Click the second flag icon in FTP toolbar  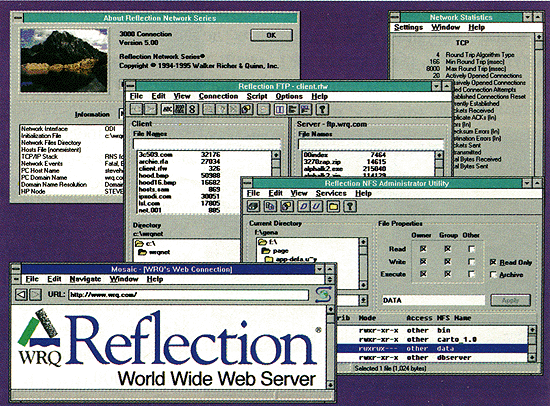305,109
